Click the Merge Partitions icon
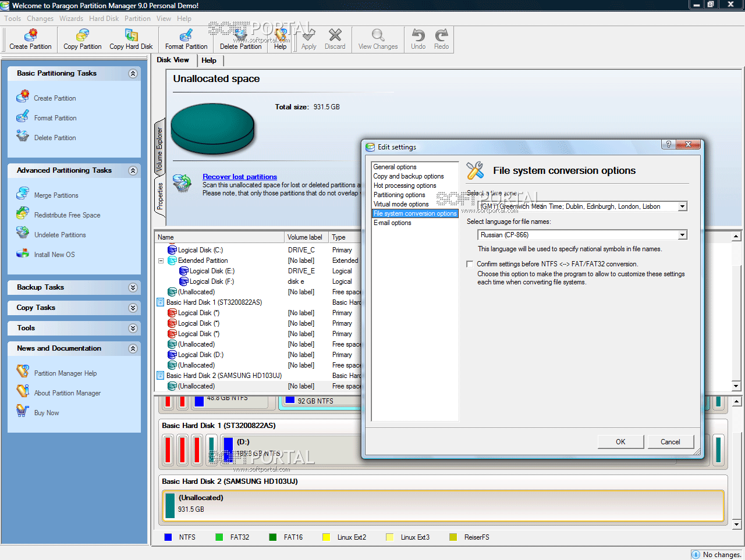745x560 pixels. point(23,194)
